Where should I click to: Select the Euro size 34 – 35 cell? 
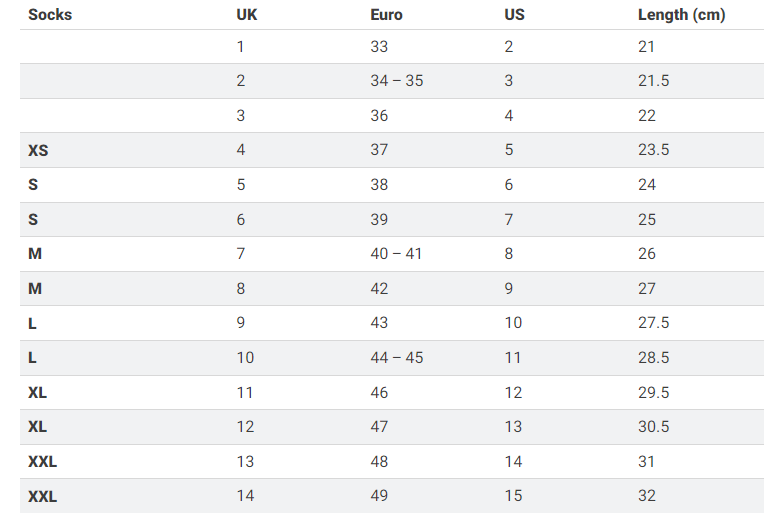click(396, 81)
